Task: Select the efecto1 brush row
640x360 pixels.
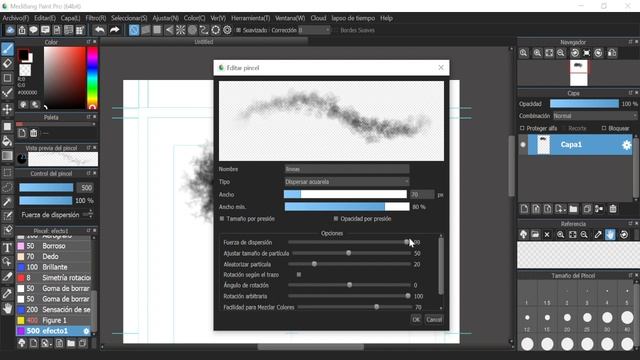Action: click(53, 331)
